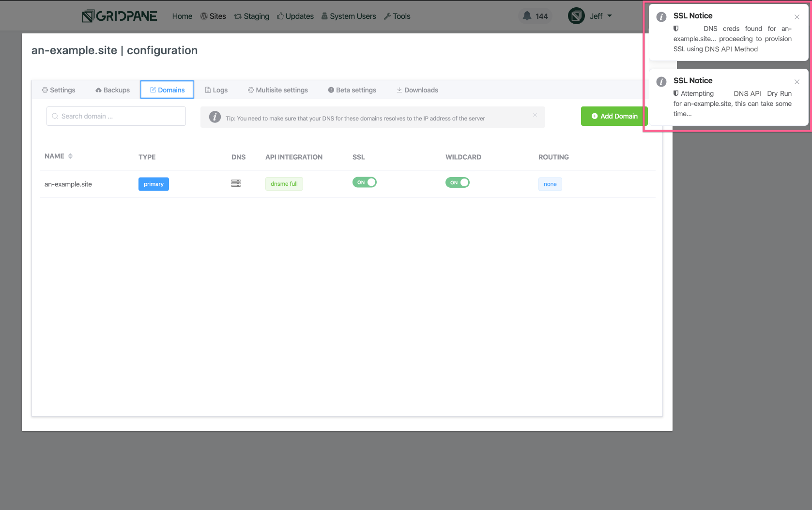Close the DNS creds found SSL Notice
The image size is (812, 510).
pos(797,17)
